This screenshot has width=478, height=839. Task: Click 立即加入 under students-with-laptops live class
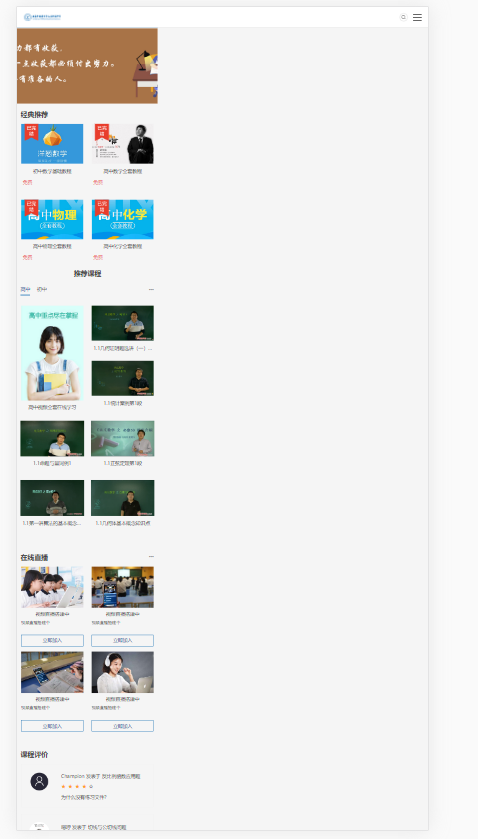[52, 640]
